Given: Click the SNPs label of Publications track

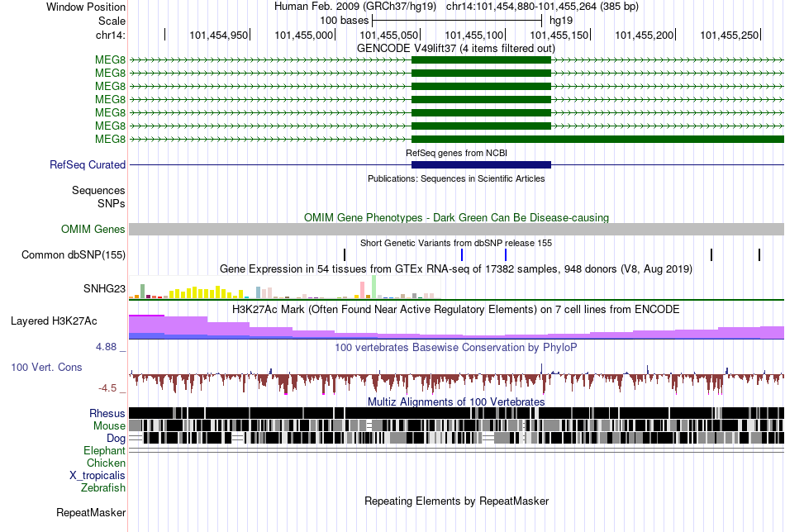Looking at the screenshot, I should [x=112, y=204].
